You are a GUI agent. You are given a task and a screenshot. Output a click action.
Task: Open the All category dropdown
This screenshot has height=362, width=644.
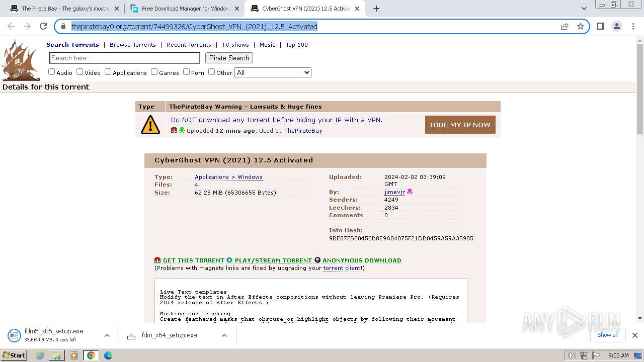[x=273, y=72]
